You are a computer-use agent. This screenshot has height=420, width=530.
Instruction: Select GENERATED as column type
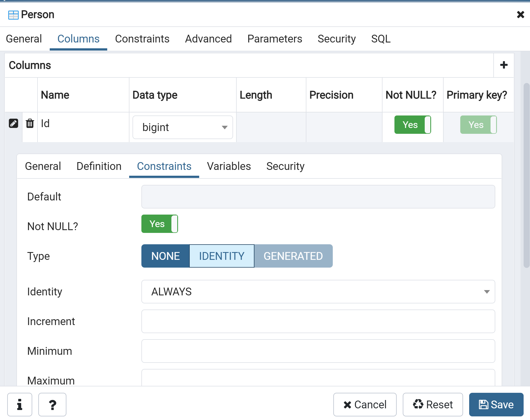293,256
